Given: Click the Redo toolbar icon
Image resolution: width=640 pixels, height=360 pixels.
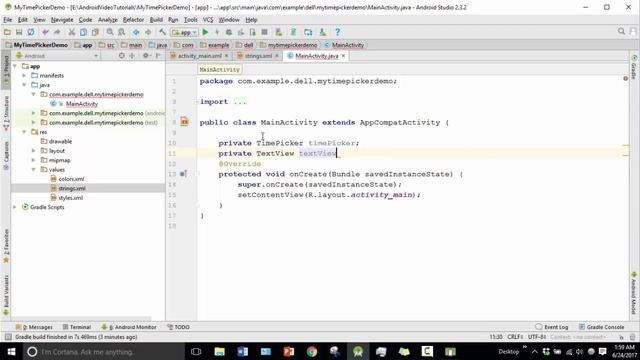Looking at the screenshot, I should point(57,32).
